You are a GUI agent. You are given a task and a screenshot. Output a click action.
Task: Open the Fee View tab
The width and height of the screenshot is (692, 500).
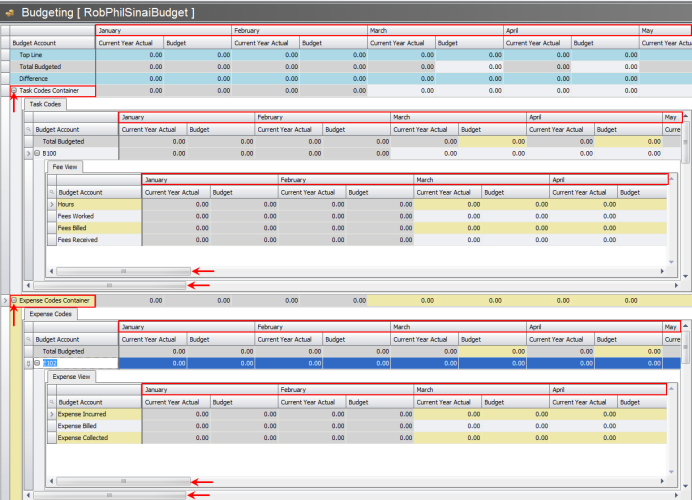click(69, 166)
